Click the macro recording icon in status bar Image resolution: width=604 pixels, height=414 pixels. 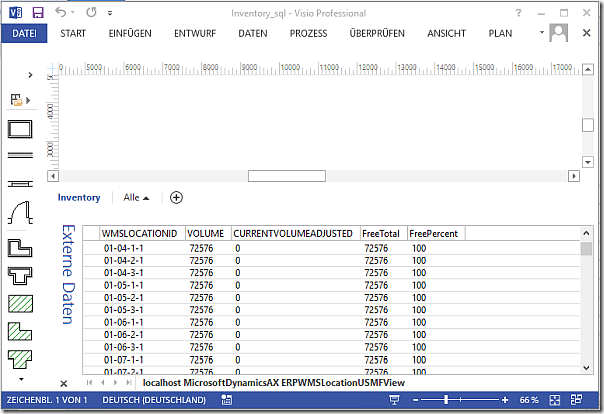(226, 400)
